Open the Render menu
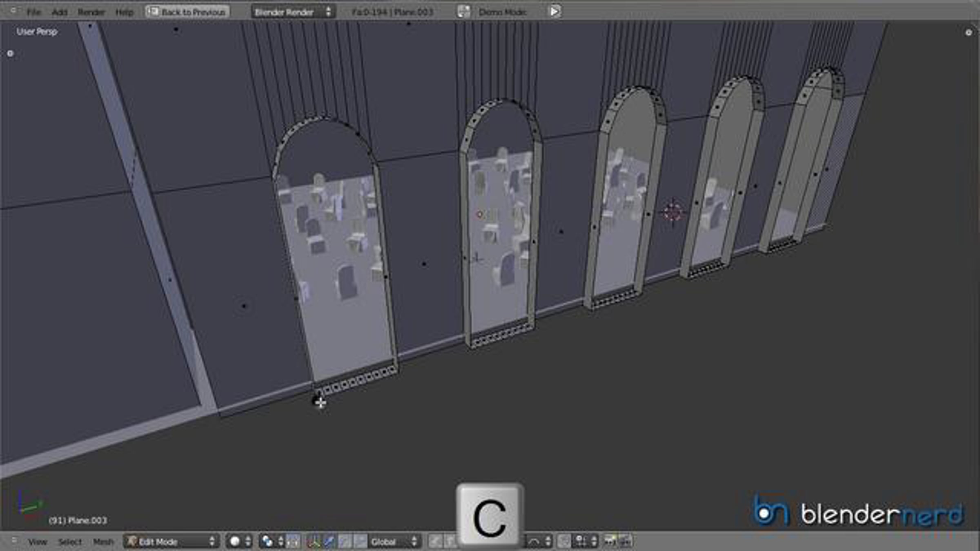 (91, 12)
